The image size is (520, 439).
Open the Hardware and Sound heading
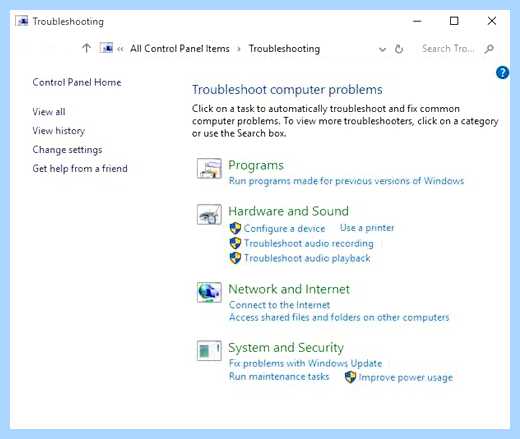point(289,211)
